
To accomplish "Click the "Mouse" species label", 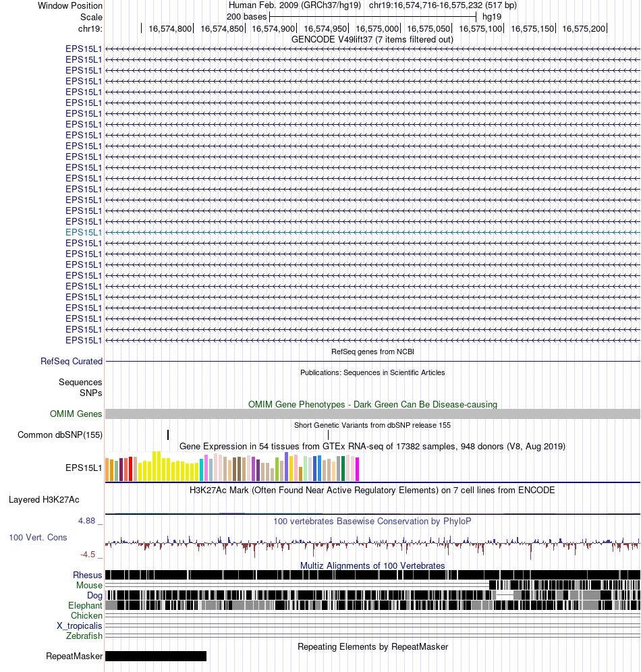I will 90,586.
